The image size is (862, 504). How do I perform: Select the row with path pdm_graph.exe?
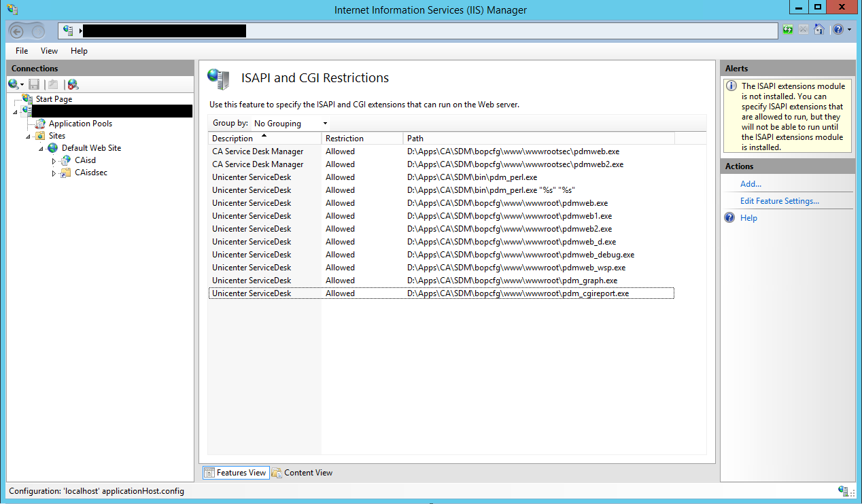[x=441, y=281]
